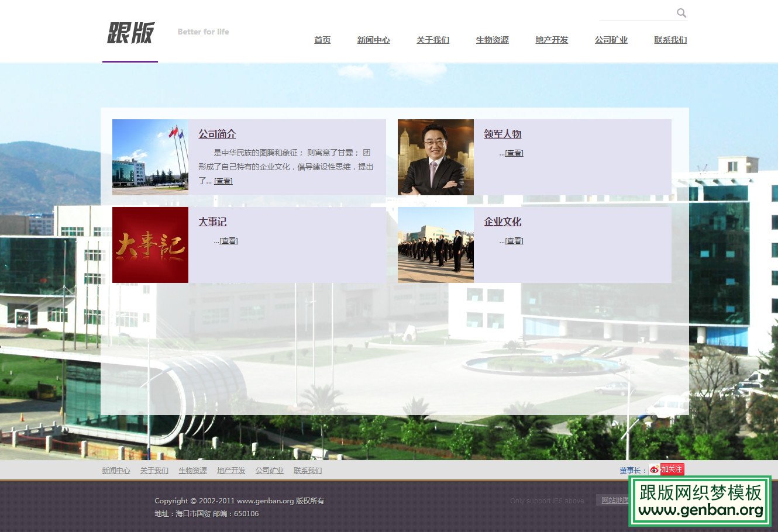Select 关于我们 in the top navigation
Screen dimensions: 778x532
point(433,40)
